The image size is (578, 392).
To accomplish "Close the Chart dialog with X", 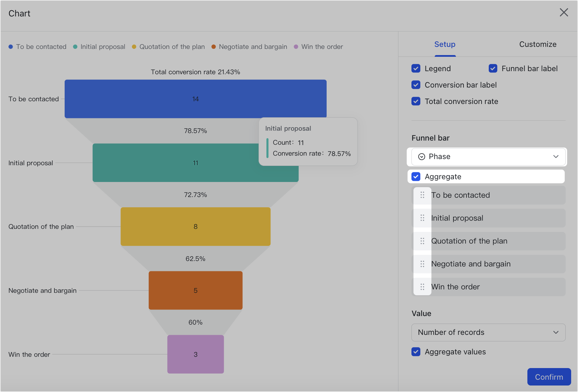I will (564, 13).
